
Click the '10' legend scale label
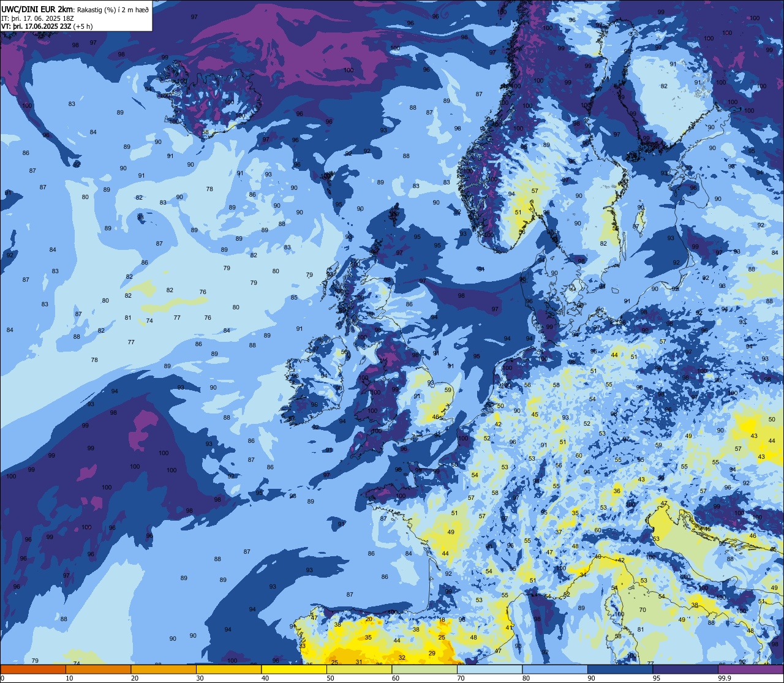tap(70, 678)
